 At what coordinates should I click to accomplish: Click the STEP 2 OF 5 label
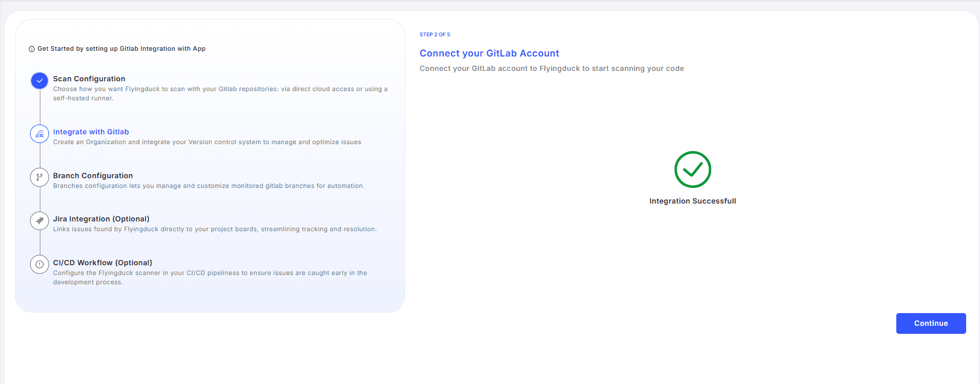435,35
